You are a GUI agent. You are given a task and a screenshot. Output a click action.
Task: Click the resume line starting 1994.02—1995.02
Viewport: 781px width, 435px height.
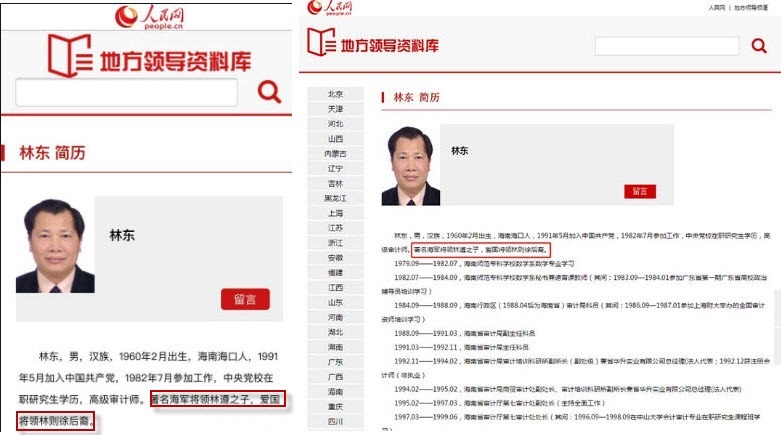point(568,389)
